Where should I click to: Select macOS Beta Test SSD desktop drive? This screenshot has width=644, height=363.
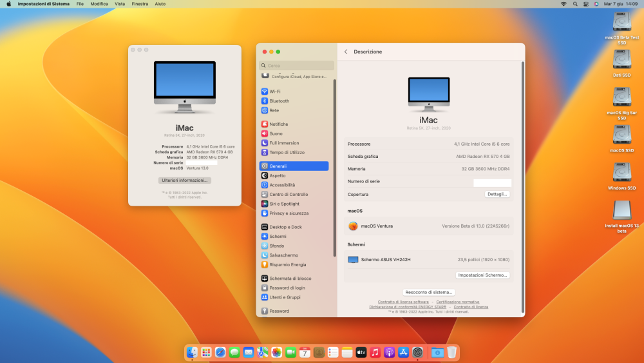[x=622, y=28]
